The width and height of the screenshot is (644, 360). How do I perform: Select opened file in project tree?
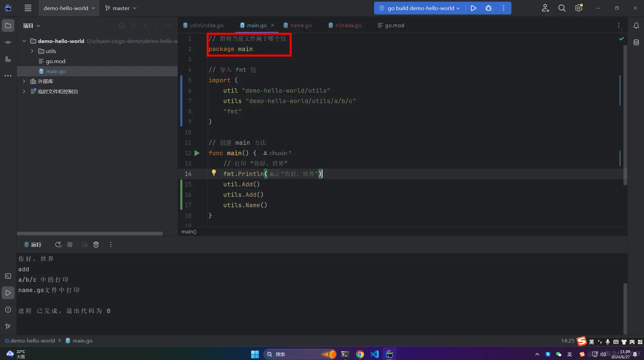[x=122, y=26]
